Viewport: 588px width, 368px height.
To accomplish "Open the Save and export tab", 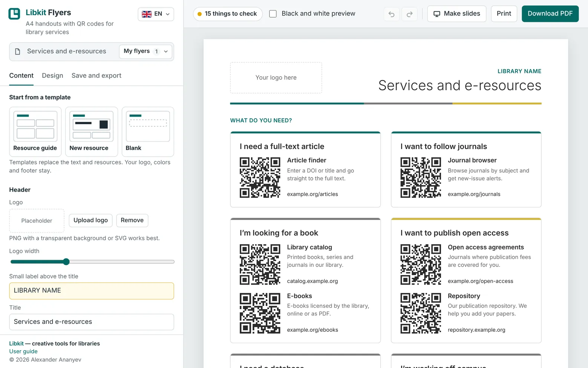I will 96,75.
